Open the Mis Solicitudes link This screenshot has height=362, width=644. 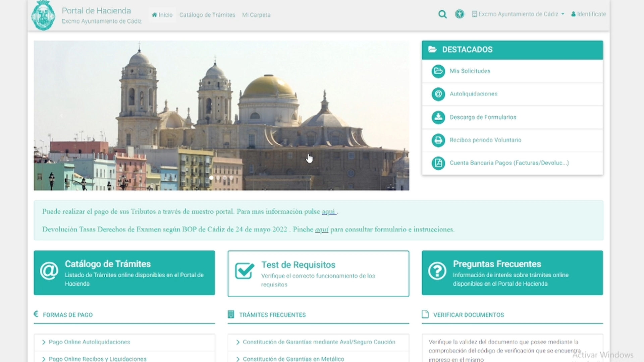pyautogui.click(x=470, y=71)
